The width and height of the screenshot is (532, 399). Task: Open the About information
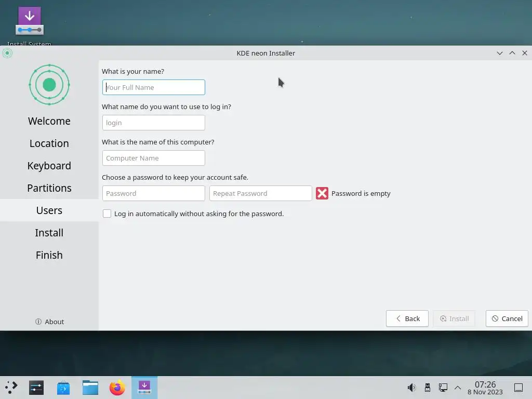click(49, 322)
